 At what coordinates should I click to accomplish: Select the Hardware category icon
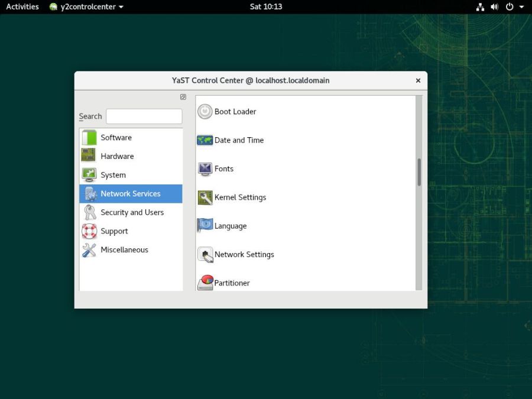89,156
